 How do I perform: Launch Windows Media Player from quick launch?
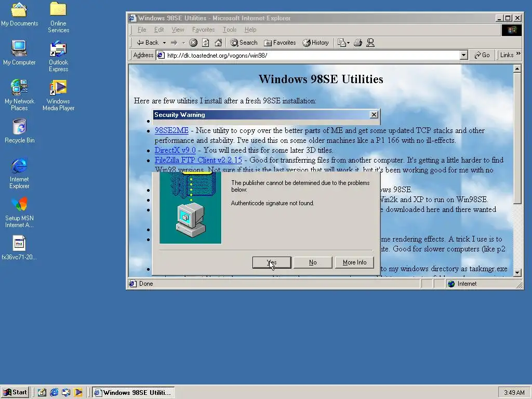click(x=78, y=393)
